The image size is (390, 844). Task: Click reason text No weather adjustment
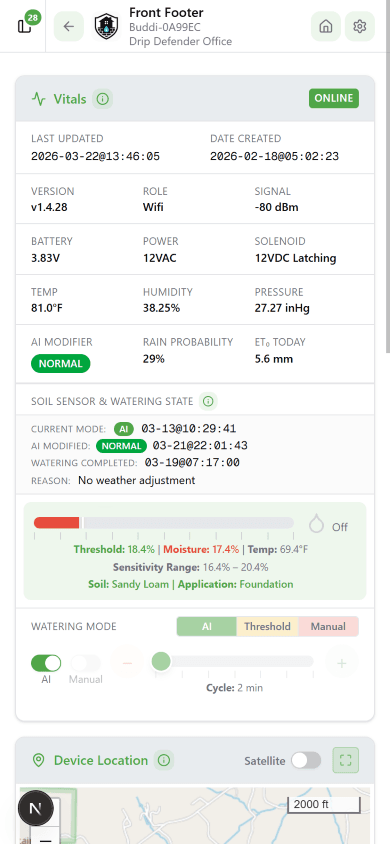[137, 480]
